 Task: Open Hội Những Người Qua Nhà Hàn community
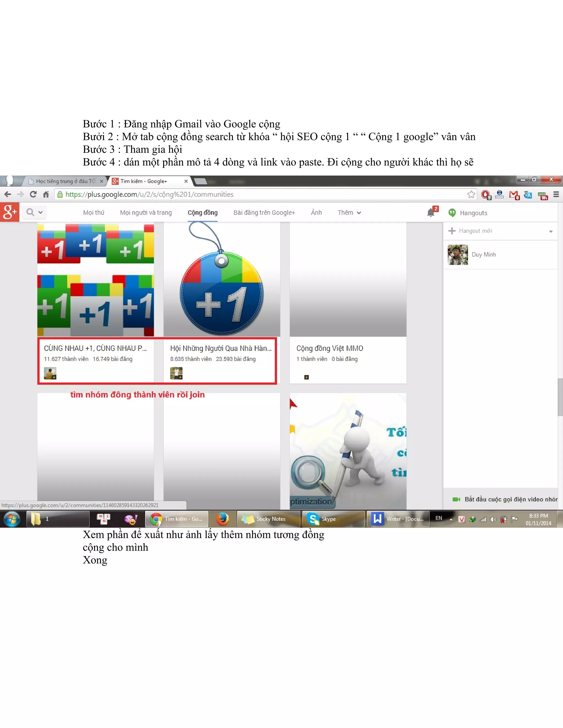tap(221, 348)
